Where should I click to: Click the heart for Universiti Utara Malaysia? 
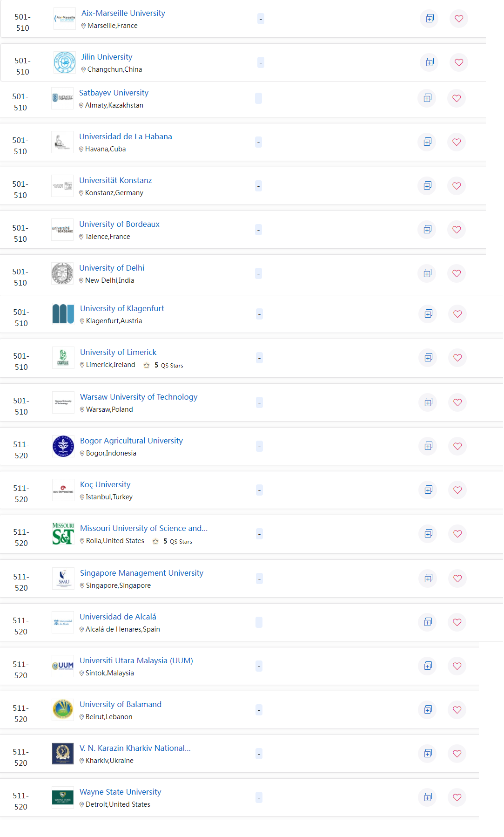tap(457, 666)
